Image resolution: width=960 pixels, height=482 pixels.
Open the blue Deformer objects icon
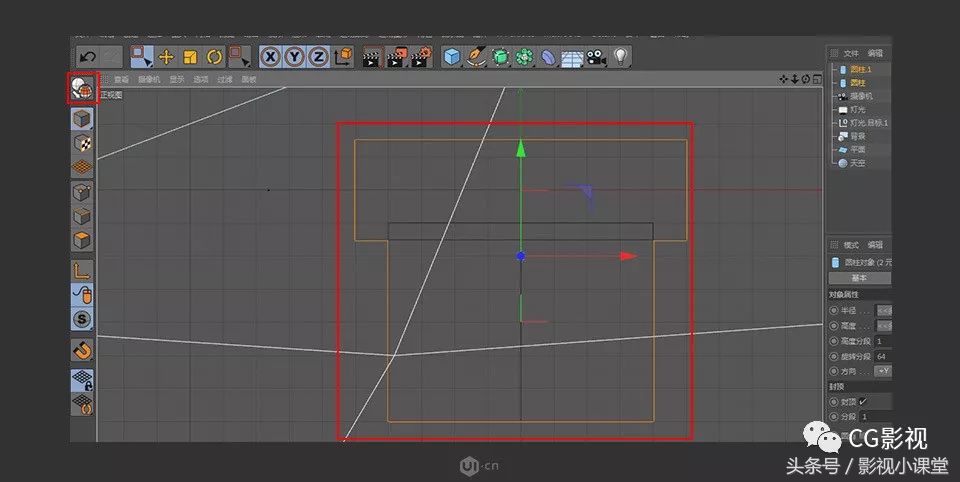click(549, 57)
